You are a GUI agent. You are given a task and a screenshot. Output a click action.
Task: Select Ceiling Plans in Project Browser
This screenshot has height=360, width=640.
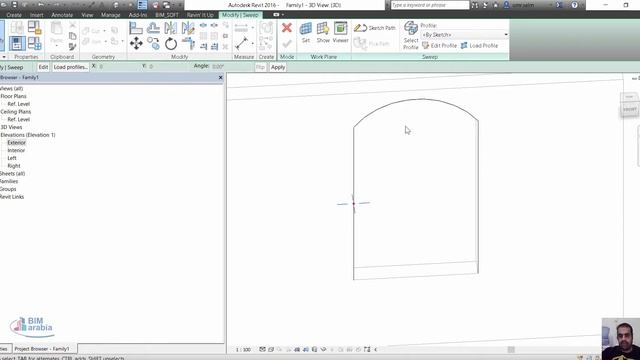pos(16,111)
